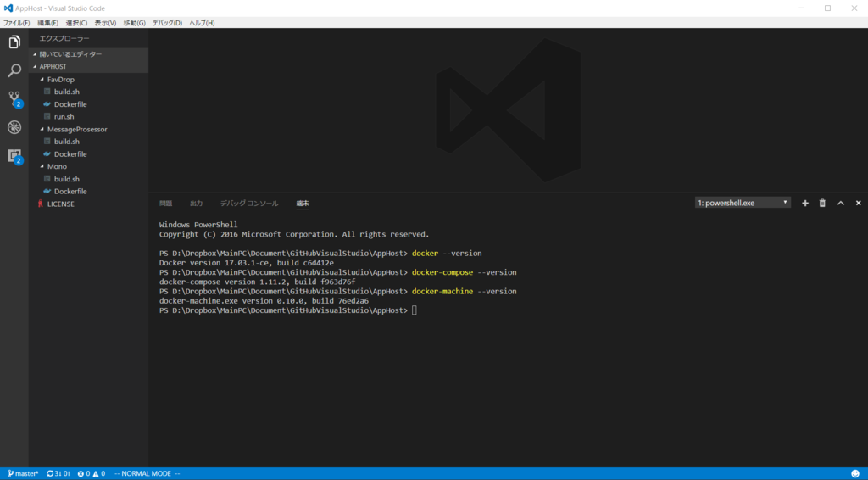The width and height of the screenshot is (868, 480).
Task: Close the Visual Studio Code window
Action: 854,8
